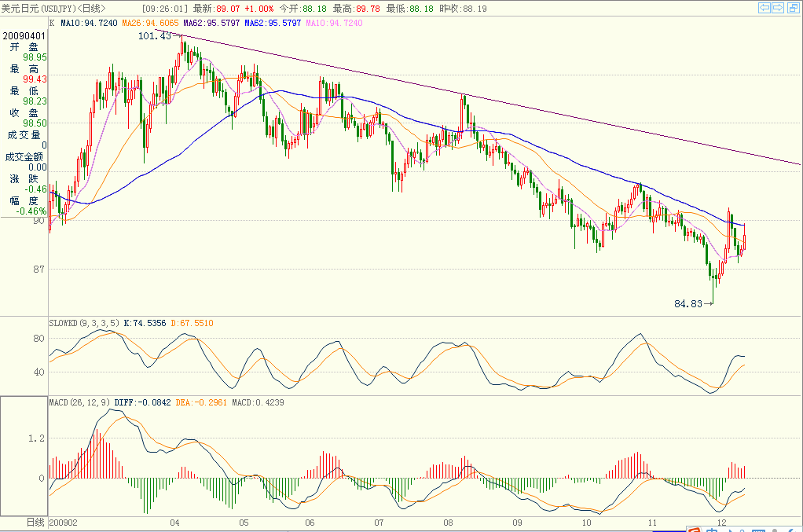Screen dimensions: 803x532
Task: Click the date 20090401 in info panel
Action: pos(24,36)
